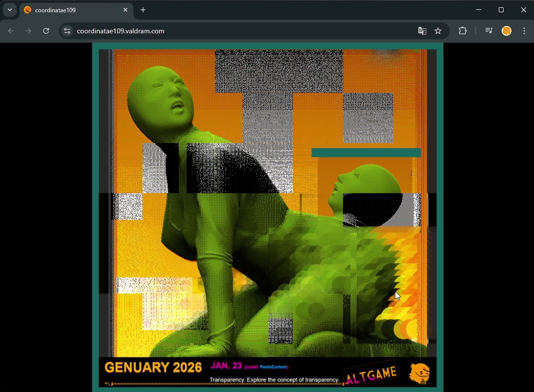Open a new browser tab

point(143,10)
